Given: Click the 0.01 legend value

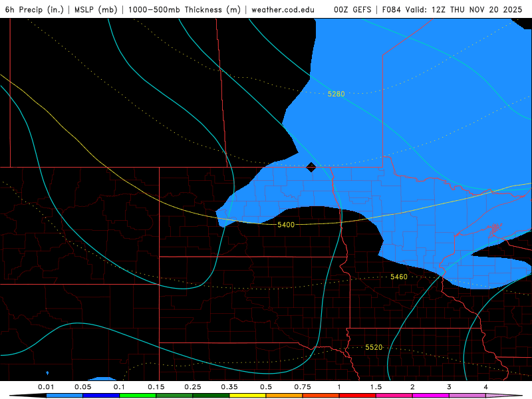Looking at the screenshot, I should point(46,387).
